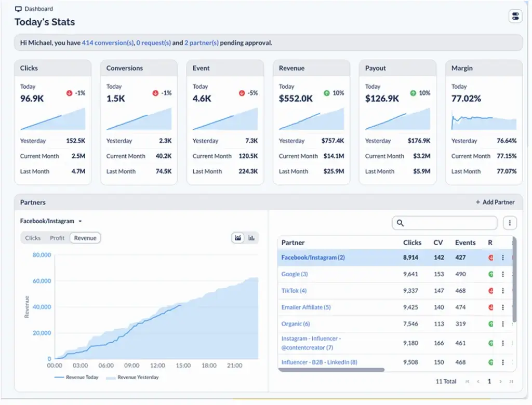
Task: Open the three-dot menu beside the search box
Action: pos(510,223)
